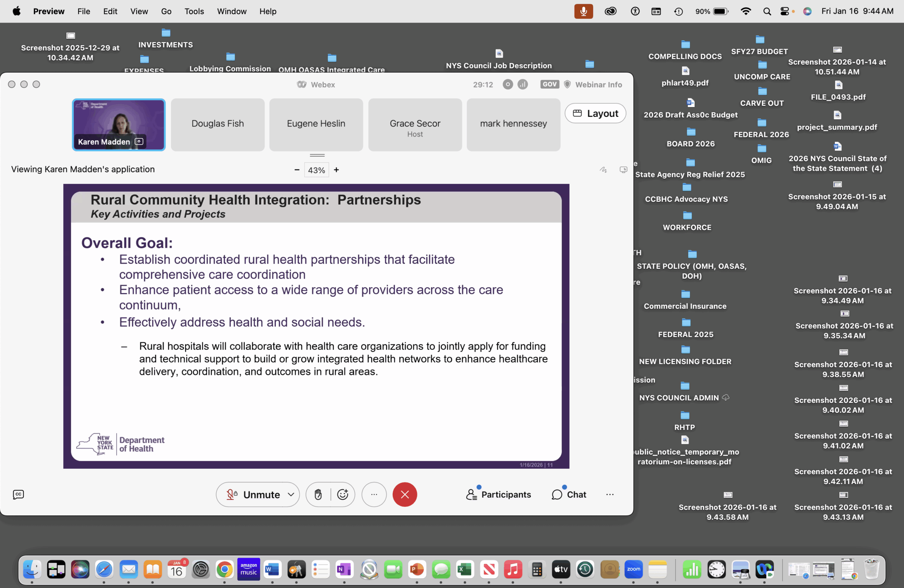Zoom in the shared content with plus
The image size is (904, 588).
click(336, 170)
